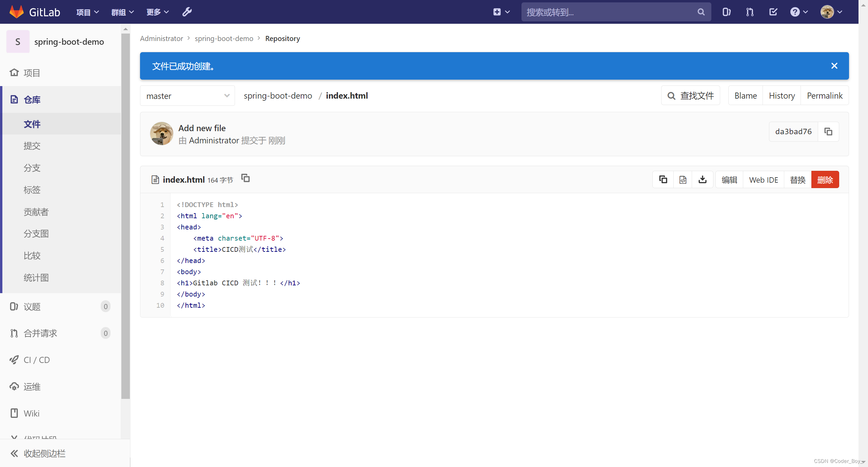Select 文件 in the sidebar

point(61,124)
